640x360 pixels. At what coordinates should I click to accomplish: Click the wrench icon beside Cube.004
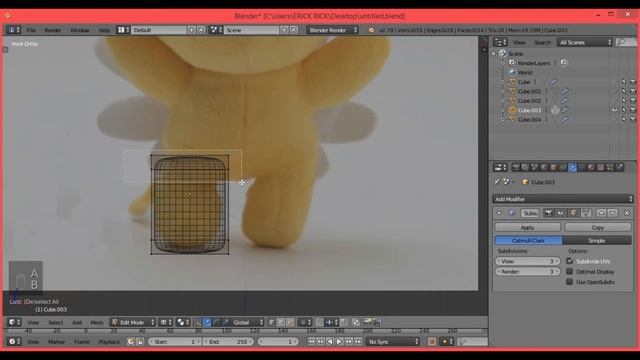click(x=565, y=120)
